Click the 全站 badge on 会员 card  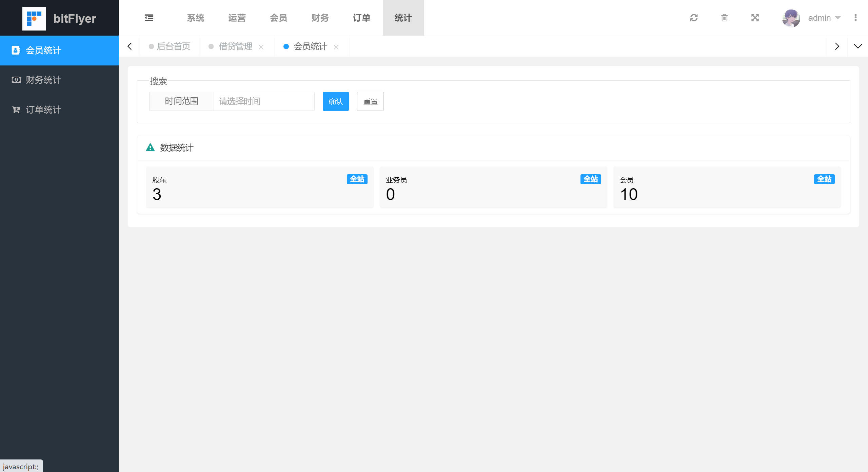point(824,179)
